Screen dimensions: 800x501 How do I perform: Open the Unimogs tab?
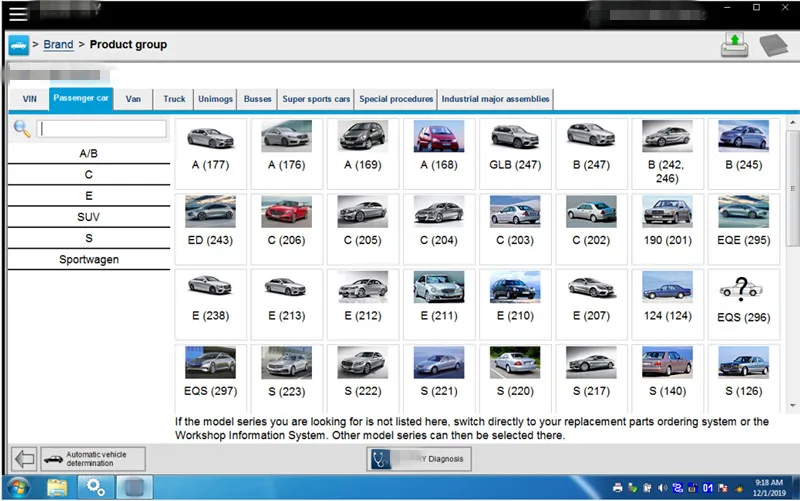(215, 99)
